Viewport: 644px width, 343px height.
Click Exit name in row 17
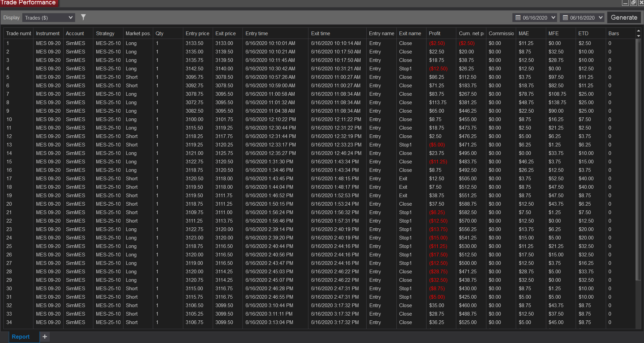click(x=403, y=179)
